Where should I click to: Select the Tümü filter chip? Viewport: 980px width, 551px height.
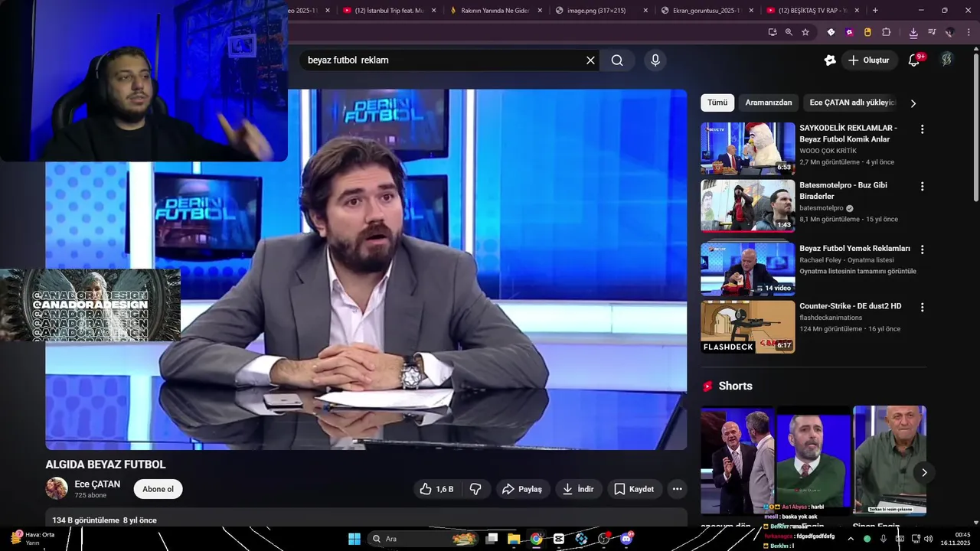(717, 103)
